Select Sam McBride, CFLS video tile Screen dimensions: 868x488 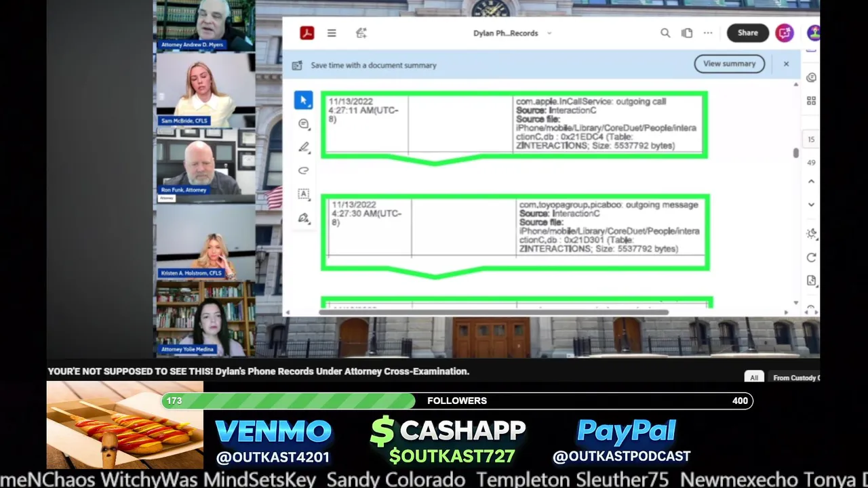[205, 90]
